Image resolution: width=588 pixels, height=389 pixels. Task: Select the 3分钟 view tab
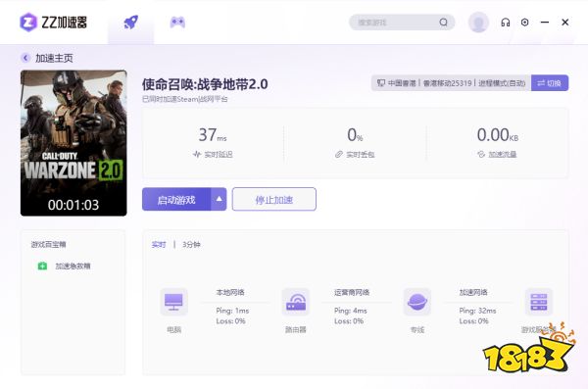(x=191, y=245)
